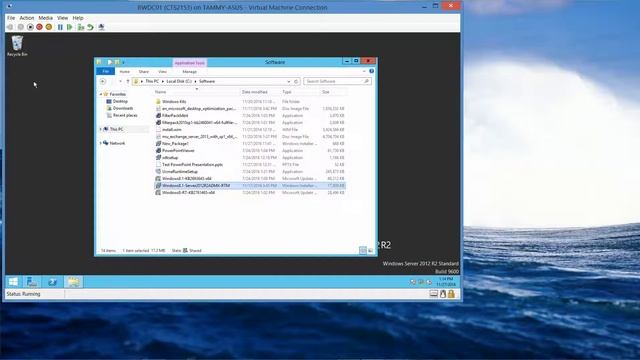640x360 pixels.
Task: Select Recent places under Favorites
Action: tap(125, 116)
